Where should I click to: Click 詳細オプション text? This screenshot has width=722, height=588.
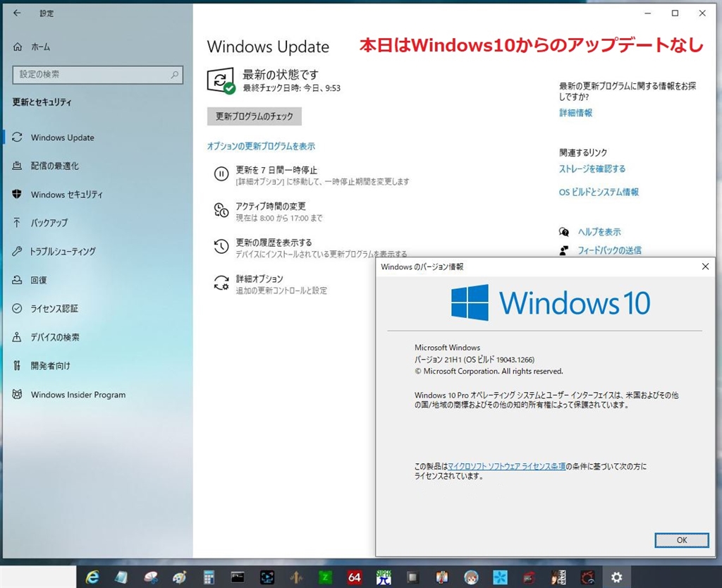tap(259, 278)
